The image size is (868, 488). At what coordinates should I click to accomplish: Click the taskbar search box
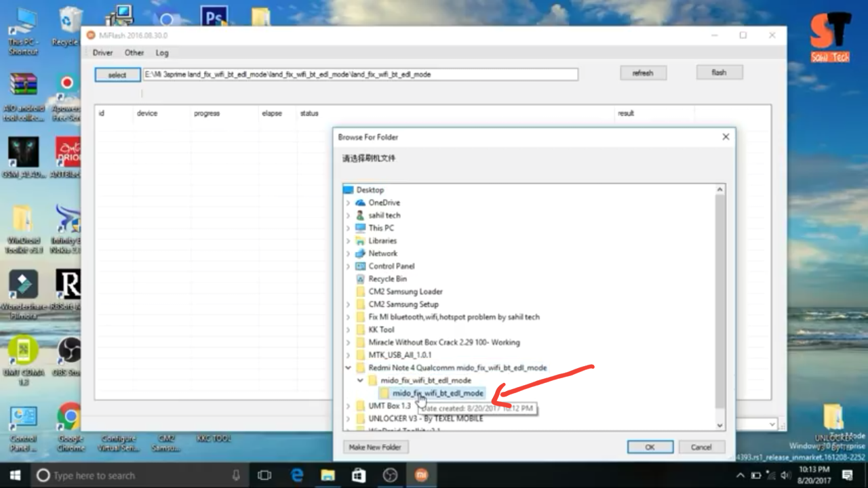pyautogui.click(x=140, y=475)
